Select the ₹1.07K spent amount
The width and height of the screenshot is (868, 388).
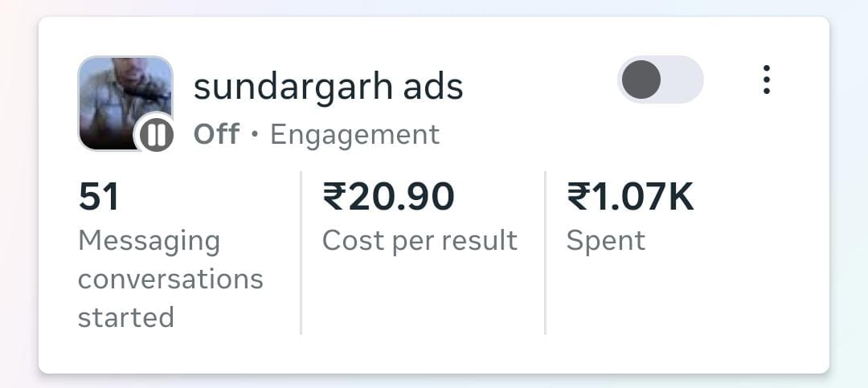click(630, 198)
